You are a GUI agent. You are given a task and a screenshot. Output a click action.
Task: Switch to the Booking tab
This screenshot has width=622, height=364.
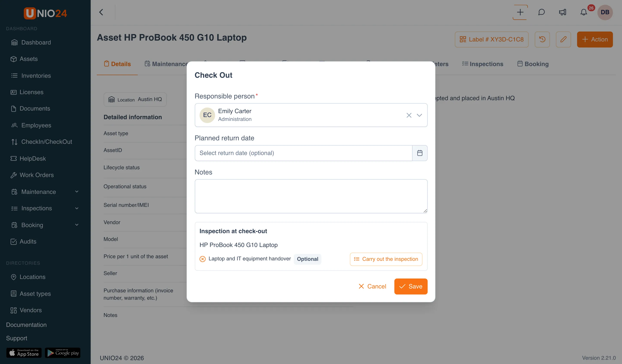(x=533, y=64)
